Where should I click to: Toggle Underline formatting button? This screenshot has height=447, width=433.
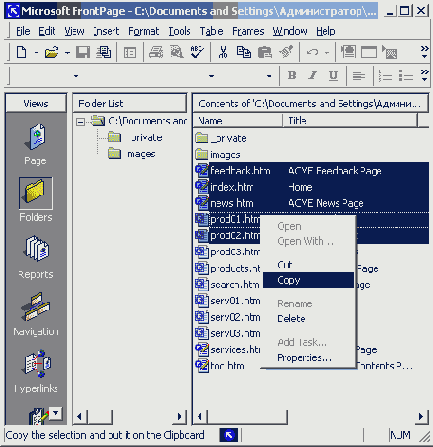[333, 76]
